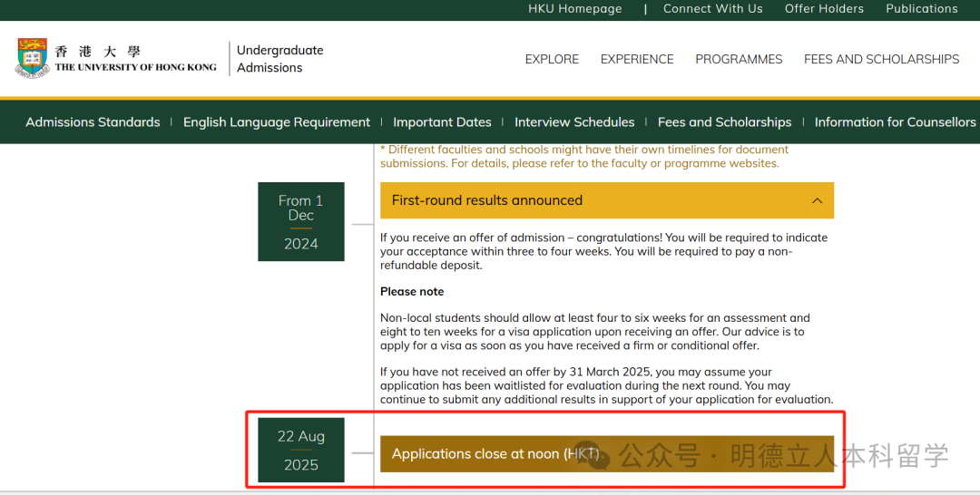Image resolution: width=980 pixels, height=495 pixels.
Task: Open the Interview Schedules page
Action: 573,122
